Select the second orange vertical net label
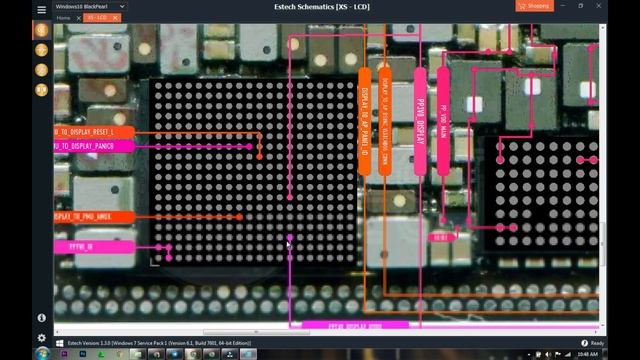Image resolution: width=640 pixels, height=360 pixels. pos(385,122)
